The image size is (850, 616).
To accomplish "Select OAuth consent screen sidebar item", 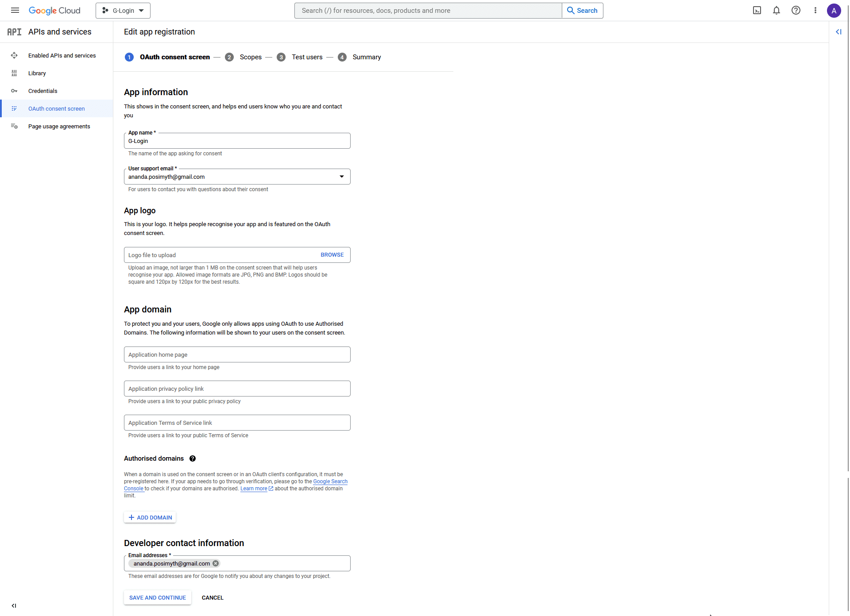I will (57, 108).
